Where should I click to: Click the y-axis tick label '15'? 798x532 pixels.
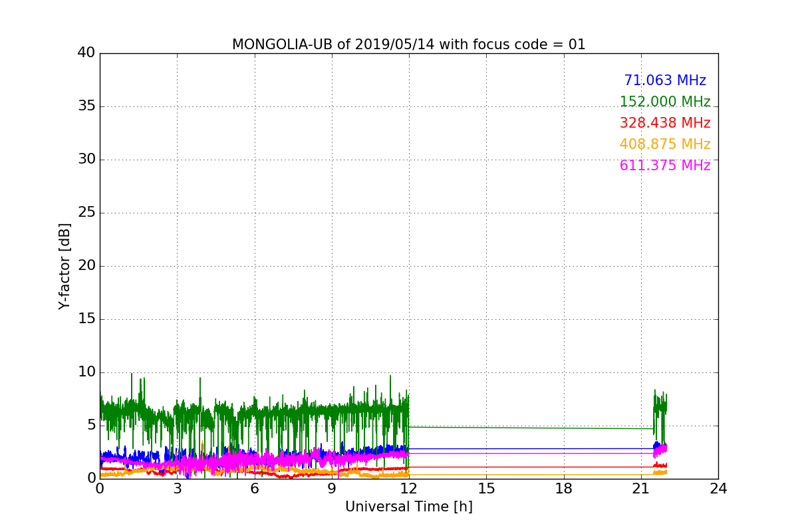point(86,319)
